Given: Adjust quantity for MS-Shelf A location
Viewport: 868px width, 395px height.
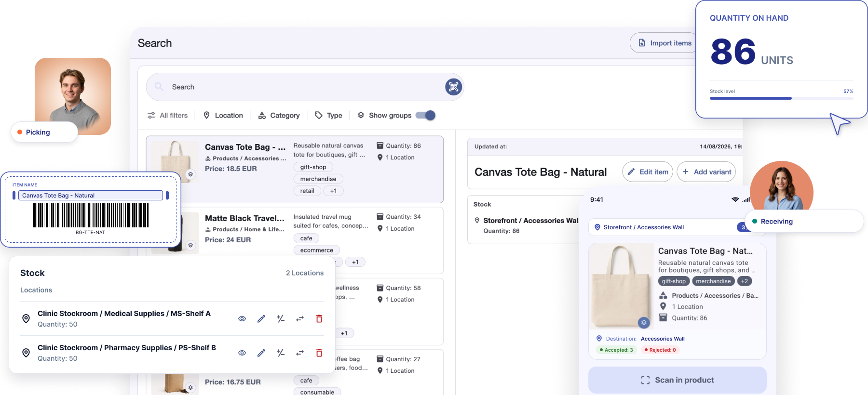Looking at the screenshot, I should point(281,319).
